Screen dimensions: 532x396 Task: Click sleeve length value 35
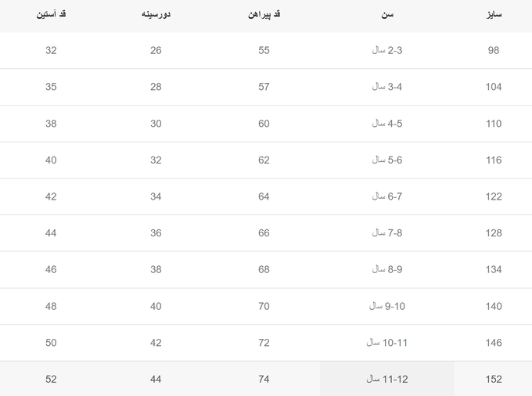pos(51,87)
